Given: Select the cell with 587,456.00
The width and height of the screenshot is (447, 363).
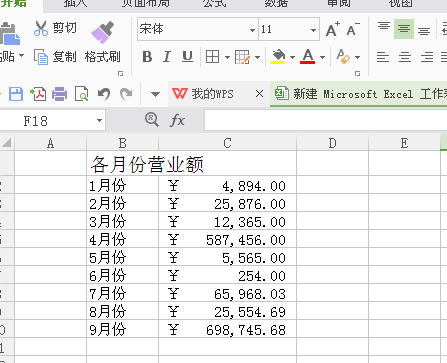Looking at the screenshot, I should 227,239.
